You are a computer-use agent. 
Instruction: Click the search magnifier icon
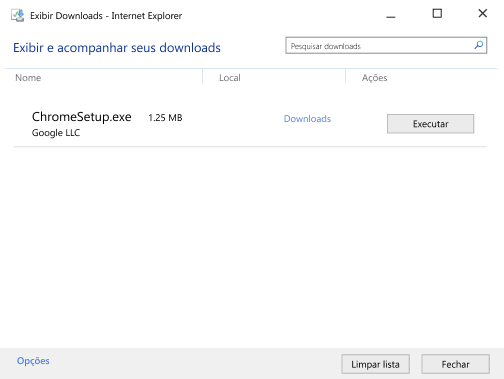click(x=479, y=45)
